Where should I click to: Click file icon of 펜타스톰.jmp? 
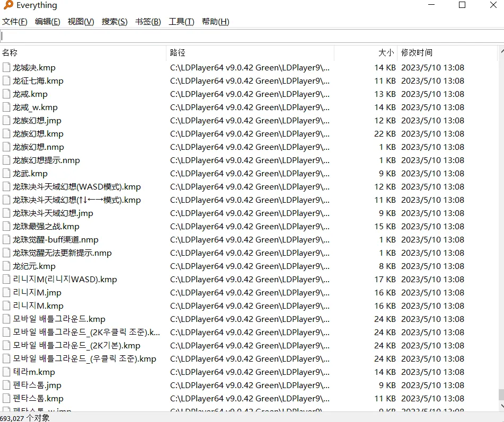click(6, 385)
